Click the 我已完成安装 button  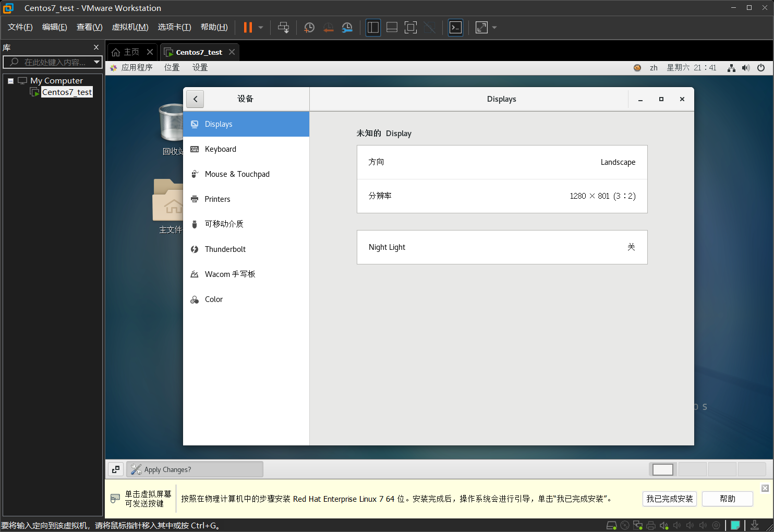point(669,499)
